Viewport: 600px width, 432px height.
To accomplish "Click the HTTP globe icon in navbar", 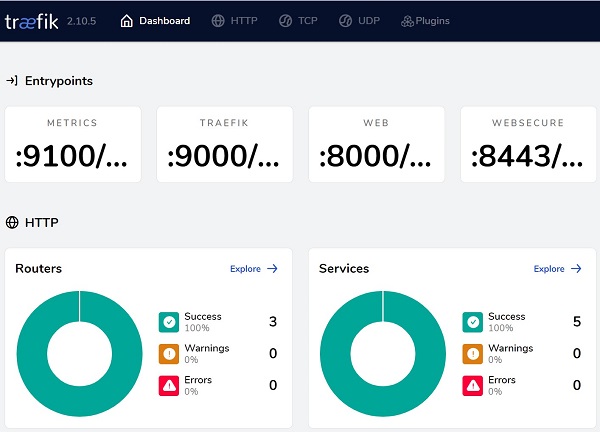I will [218, 21].
